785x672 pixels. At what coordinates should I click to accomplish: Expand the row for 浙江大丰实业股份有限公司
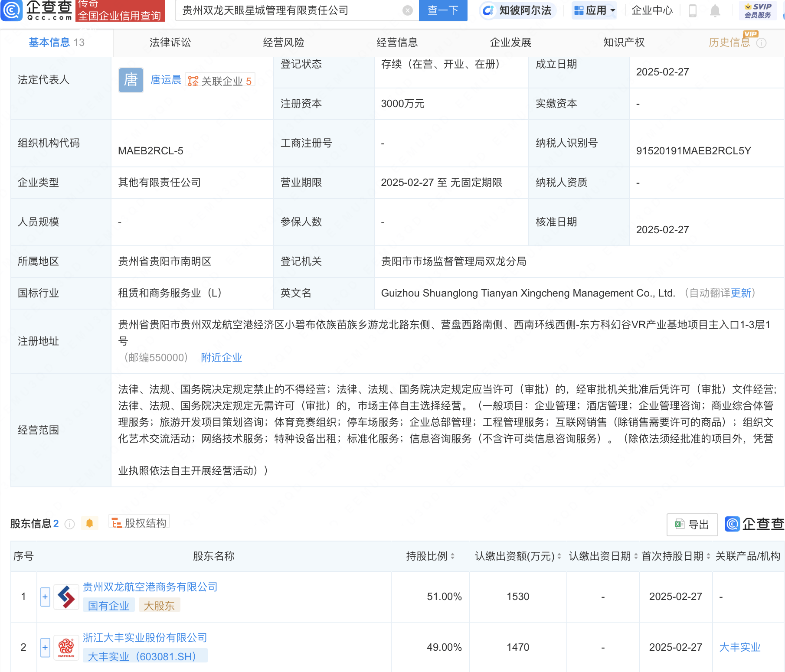pyautogui.click(x=45, y=648)
